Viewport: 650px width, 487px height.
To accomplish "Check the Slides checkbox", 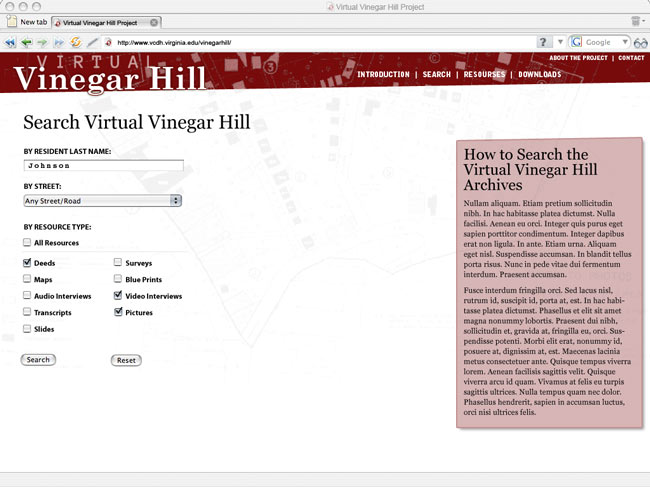I will [27, 329].
